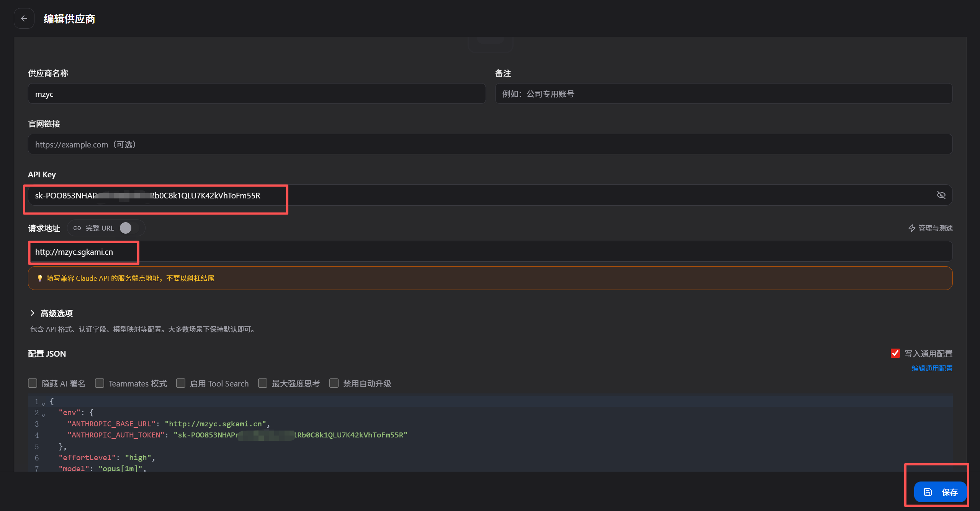Go back using the arrow button
Viewport: 980px width, 511px height.
24,18
